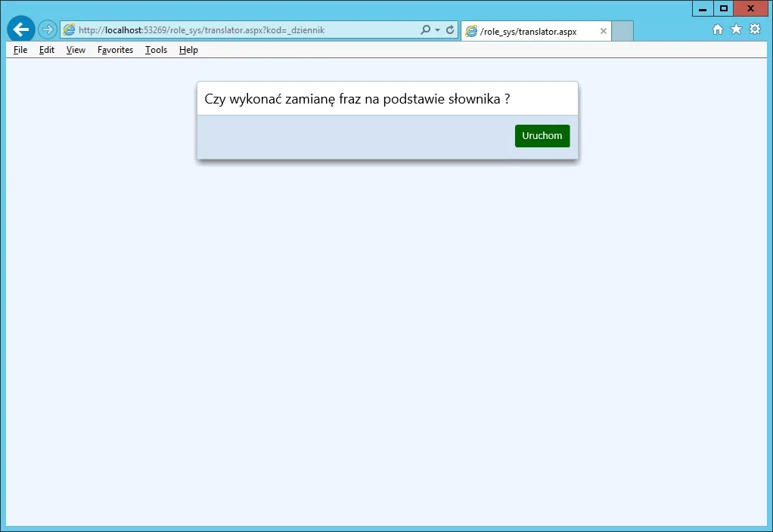
Task: Click the search magnifier in the address bar
Action: click(x=425, y=30)
